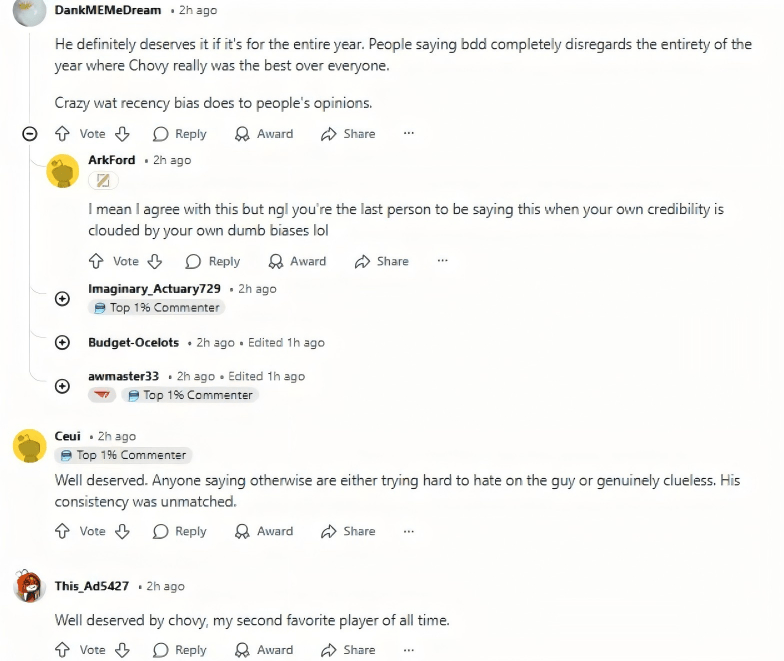The image size is (784, 661).
Task: Click ArkFord's user flair badge
Action: click(x=102, y=181)
